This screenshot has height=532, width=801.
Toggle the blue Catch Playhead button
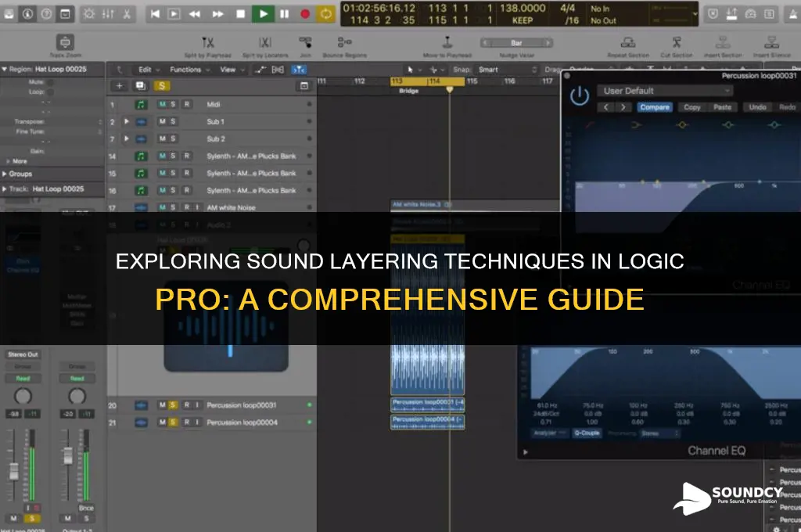[x=299, y=70]
